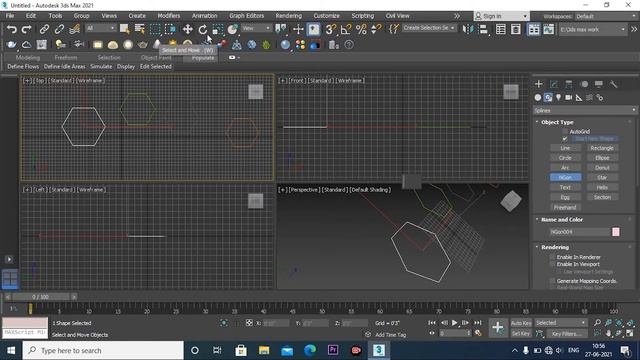Switch to Cameras category icon
Viewport: 640px width, 360px height.
pyautogui.click(x=569, y=97)
